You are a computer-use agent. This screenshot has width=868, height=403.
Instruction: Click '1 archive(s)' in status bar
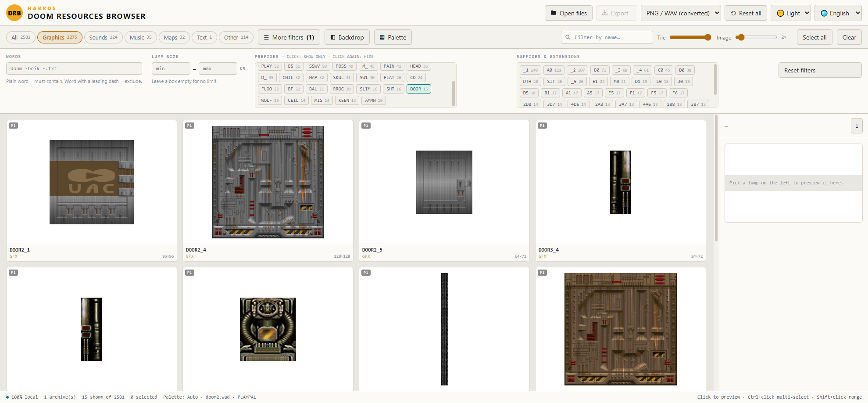pyautogui.click(x=60, y=397)
